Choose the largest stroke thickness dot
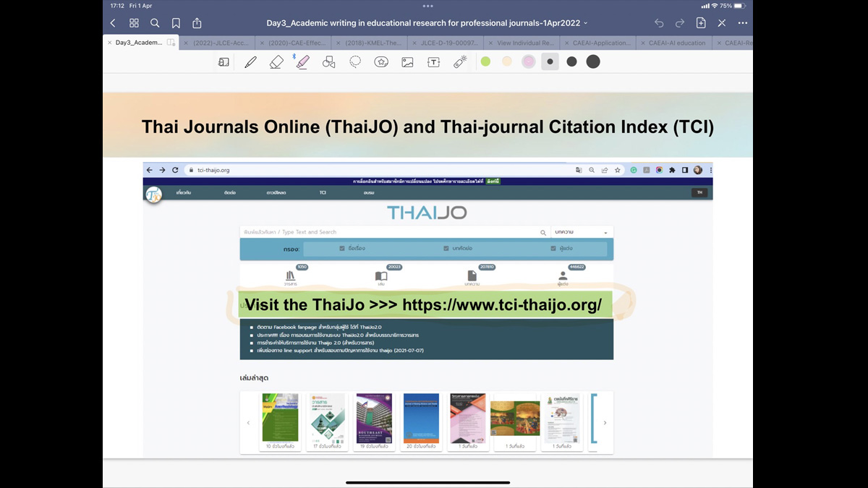 click(593, 62)
